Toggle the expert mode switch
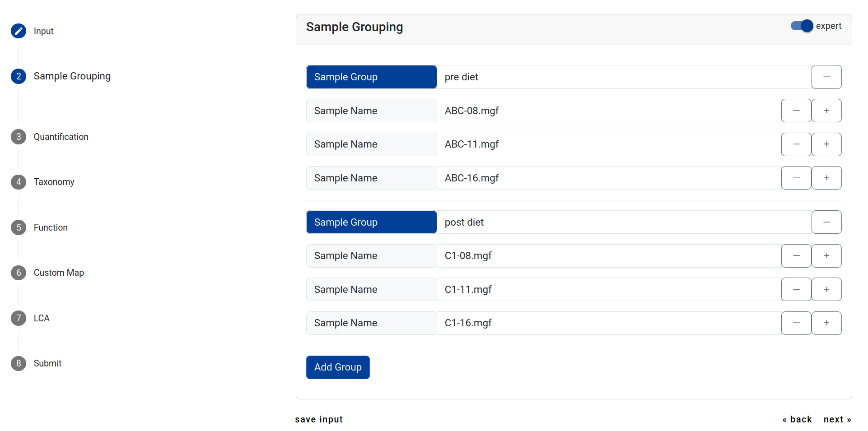Image resolution: width=868 pixels, height=431 pixels. coord(802,26)
